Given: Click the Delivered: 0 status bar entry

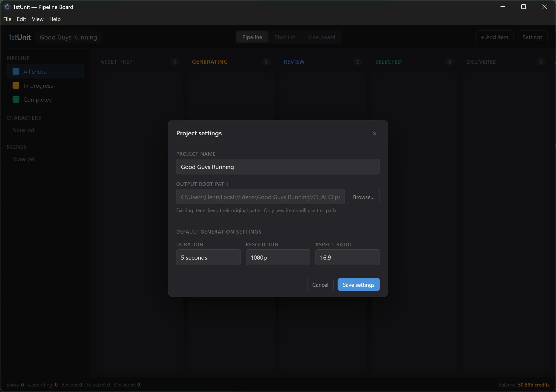Looking at the screenshot, I should pyautogui.click(x=127, y=384).
